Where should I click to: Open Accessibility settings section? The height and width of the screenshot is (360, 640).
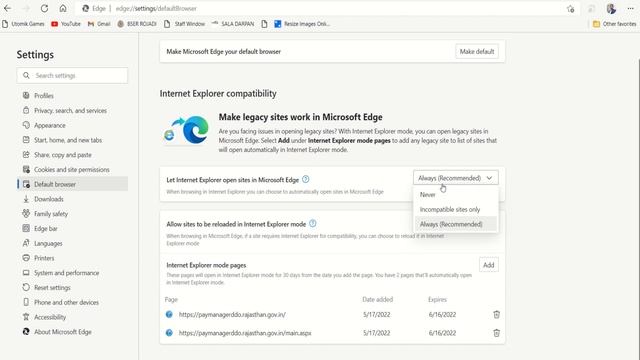72,317
